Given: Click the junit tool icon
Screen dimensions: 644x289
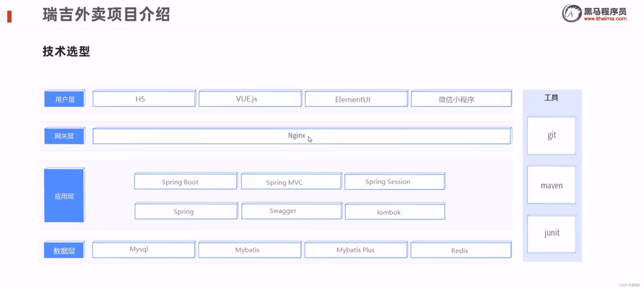Looking at the screenshot, I should [x=552, y=233].
